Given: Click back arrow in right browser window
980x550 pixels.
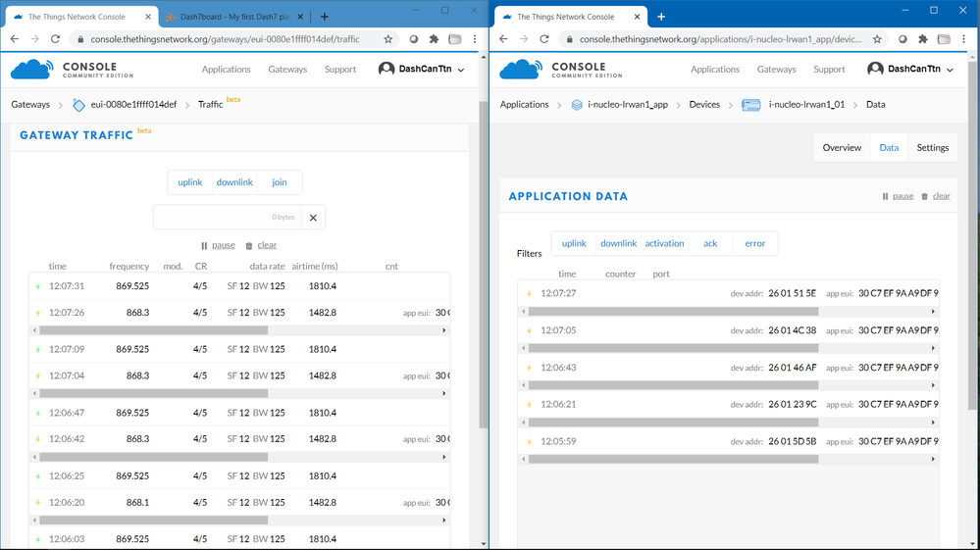Looking at the screenshot, I should click(504, 38).
